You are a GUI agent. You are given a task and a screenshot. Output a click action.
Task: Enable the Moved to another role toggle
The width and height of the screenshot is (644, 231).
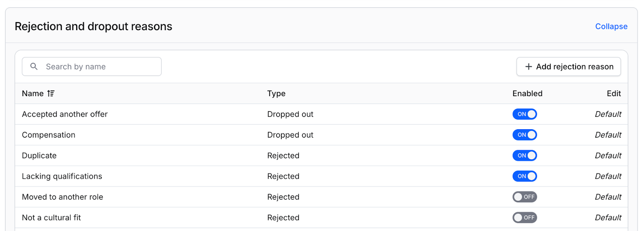click(x=524, y=197)
